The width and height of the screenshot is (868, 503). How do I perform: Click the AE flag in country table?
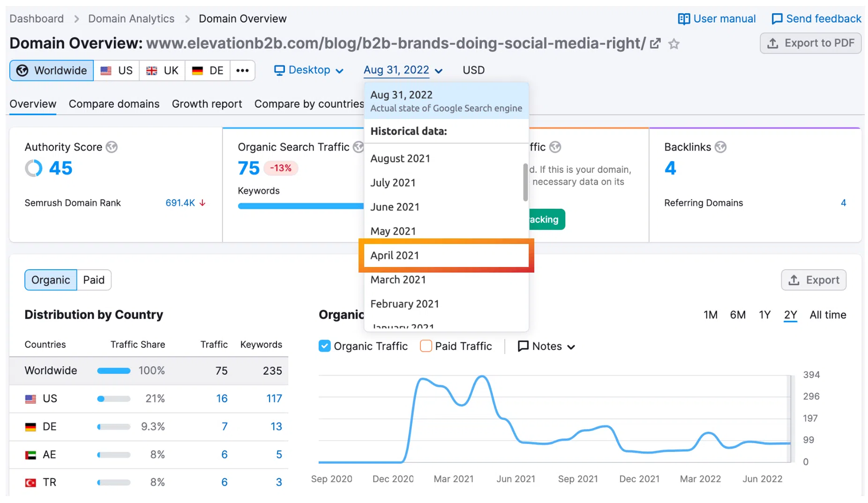click(30, 455)
